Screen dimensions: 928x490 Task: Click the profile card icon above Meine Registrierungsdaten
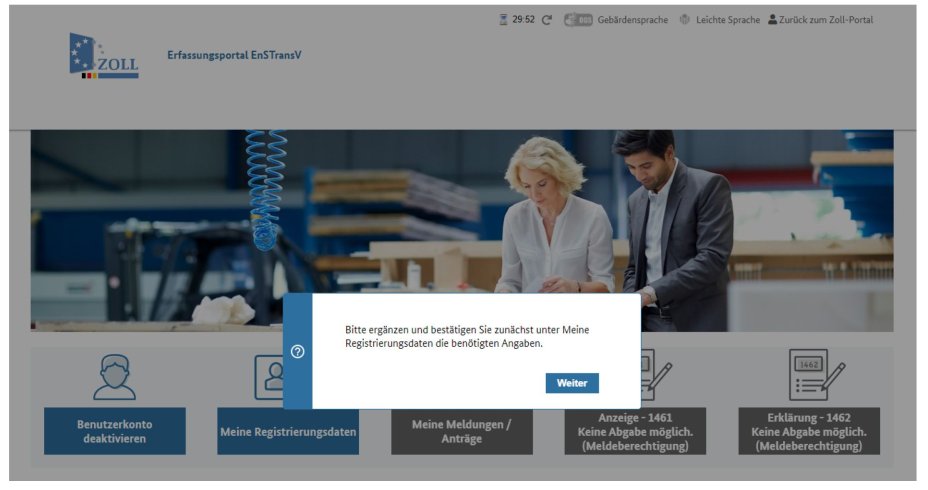[269, 377]
